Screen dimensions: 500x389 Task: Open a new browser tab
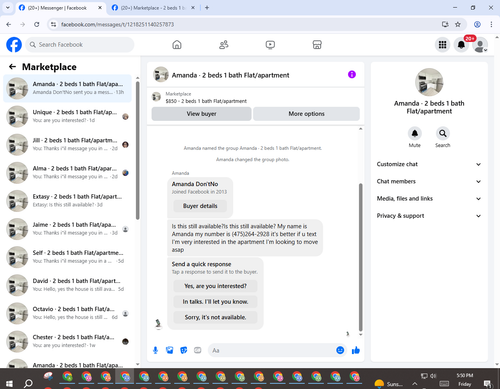click(x=207, y=8)
